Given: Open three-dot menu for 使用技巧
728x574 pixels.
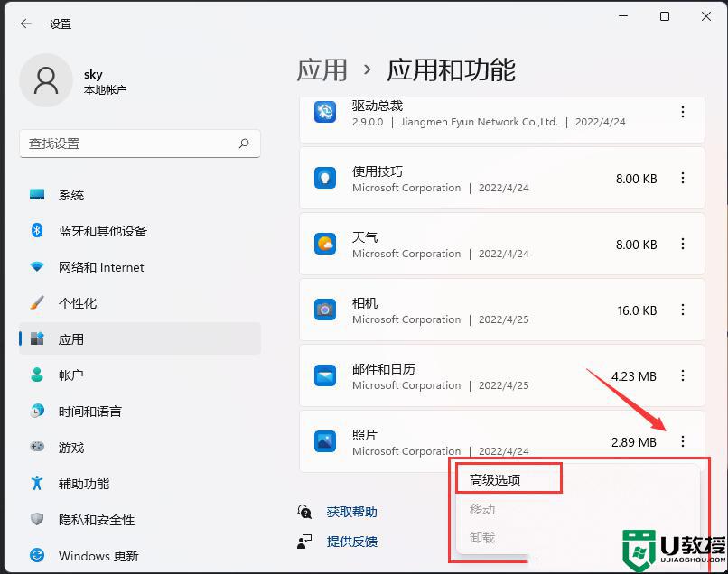Looking at the screenshot, I should pyautogui.click(x=683, y=178).
